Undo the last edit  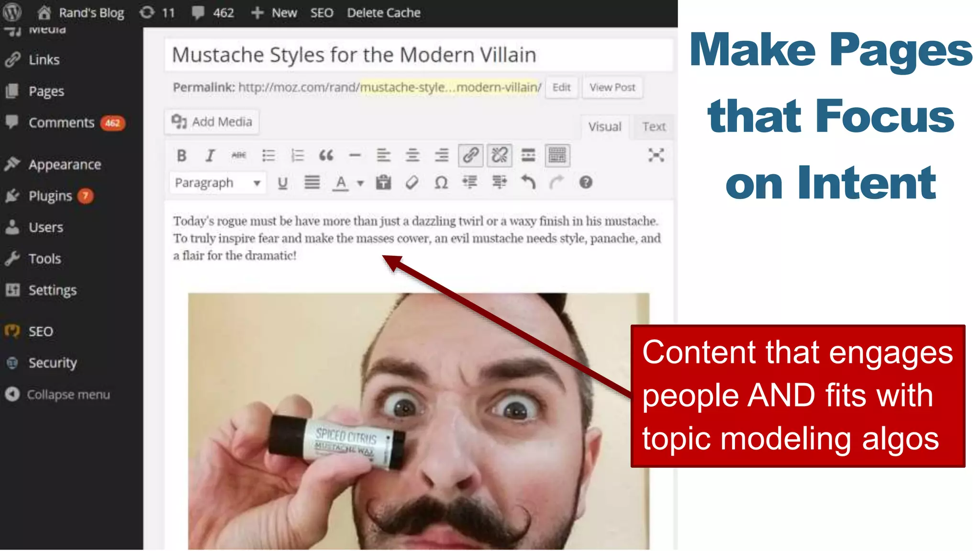(528, 183)
